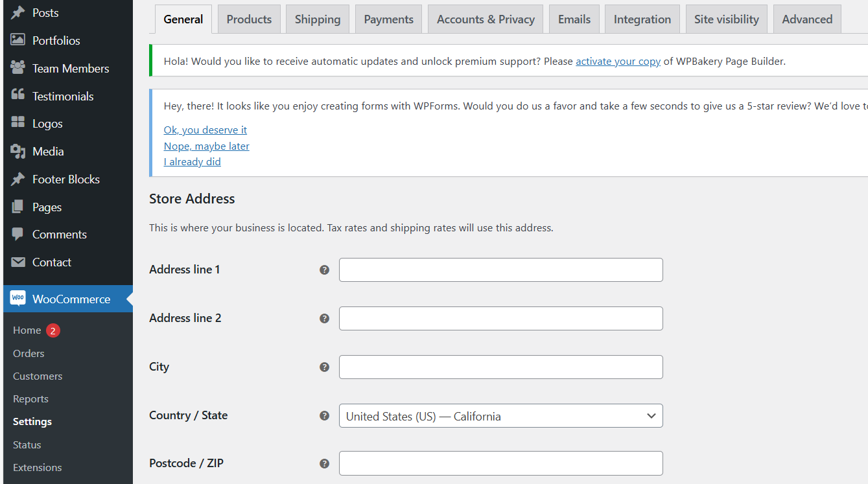Screen dimensions: 868x484
Task: Go to the Site visibility tab
Action: (x=726, y=19)
